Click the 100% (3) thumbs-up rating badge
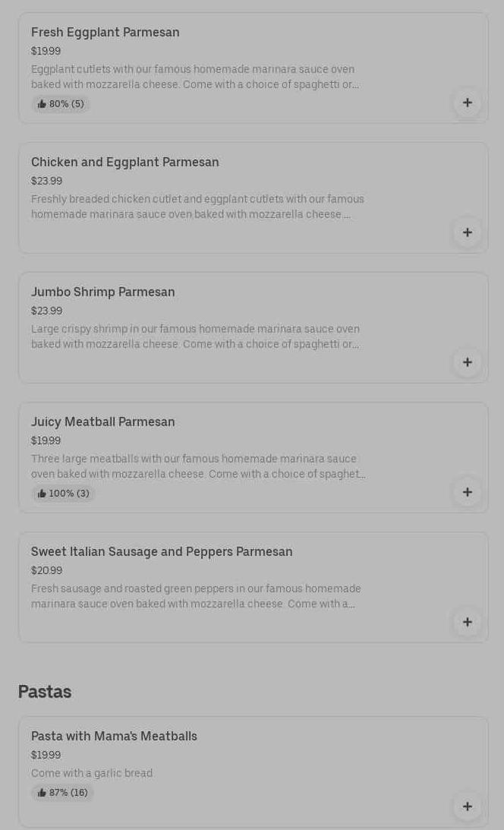The image size is (504, 830). (x=63, y=494)
